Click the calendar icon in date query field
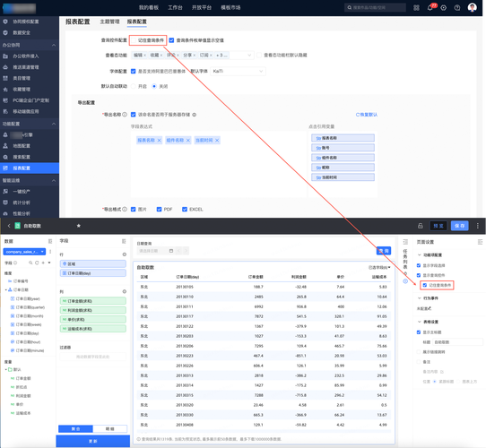The image size is (486, 448). click(171, 251)
